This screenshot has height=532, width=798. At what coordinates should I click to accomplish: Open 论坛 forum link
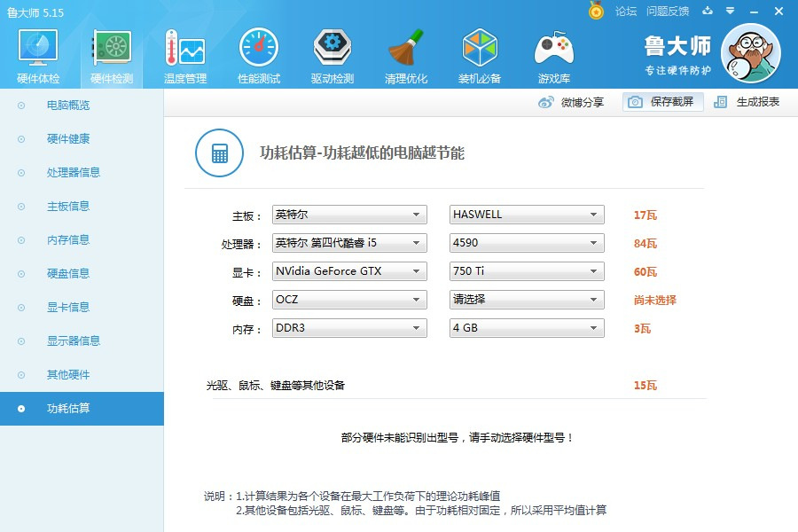pyautogui.click(x=625, y=12)
